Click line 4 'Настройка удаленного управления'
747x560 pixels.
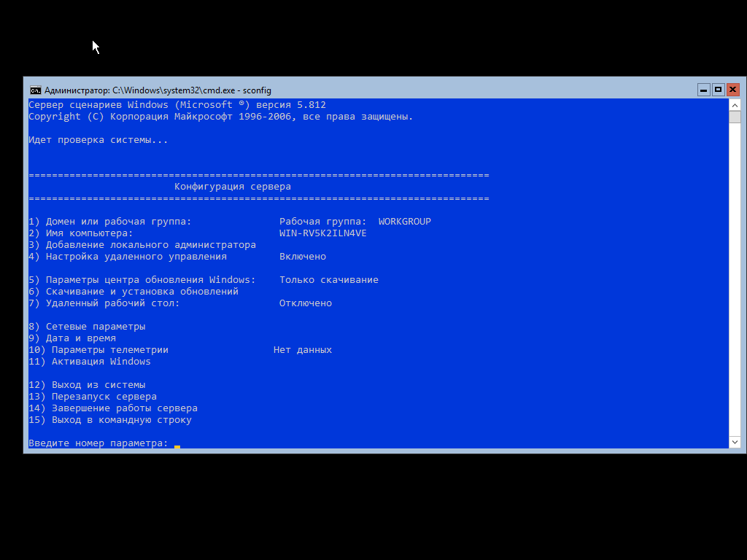(128, 257)
